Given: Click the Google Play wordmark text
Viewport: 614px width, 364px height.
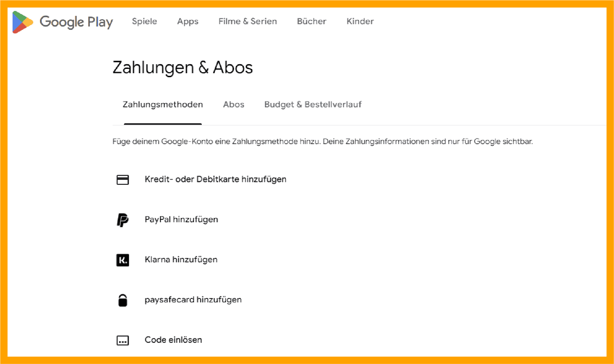Looking at the screenshot, I should pos(76,22).
